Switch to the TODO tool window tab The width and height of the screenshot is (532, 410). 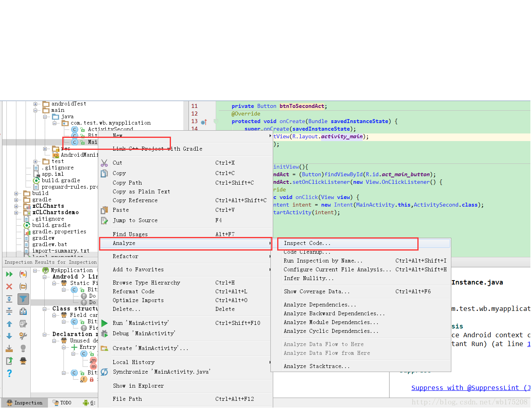pyautogui.click(x=63, y=403)
